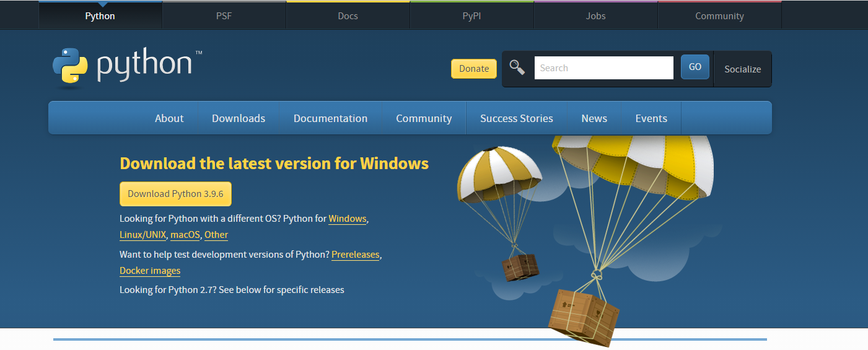Switch to the PSF top tab
This screenshot has height=350, width=868.
coord(224,15)
